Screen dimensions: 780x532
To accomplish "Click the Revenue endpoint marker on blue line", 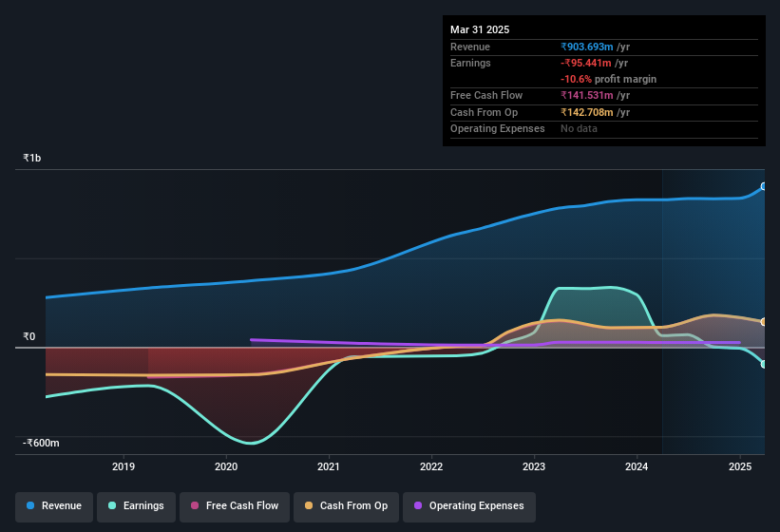I will coord(764,186).
